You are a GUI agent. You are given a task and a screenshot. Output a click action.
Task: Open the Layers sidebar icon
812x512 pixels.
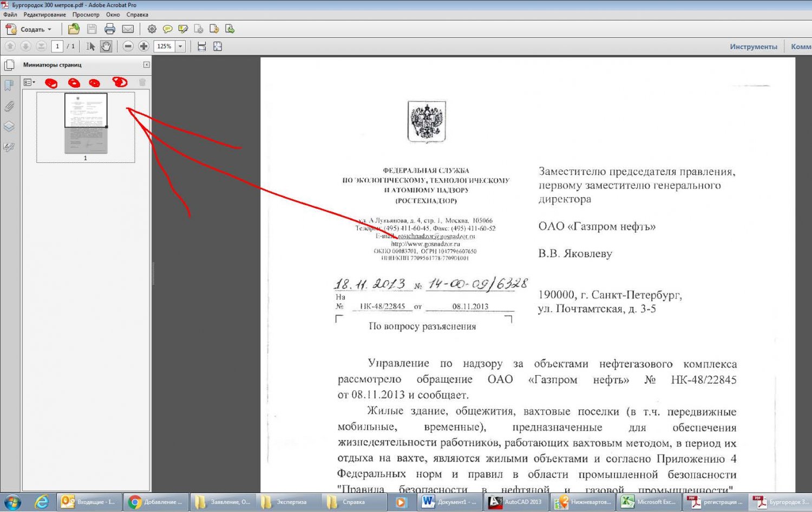click(9, 127)
